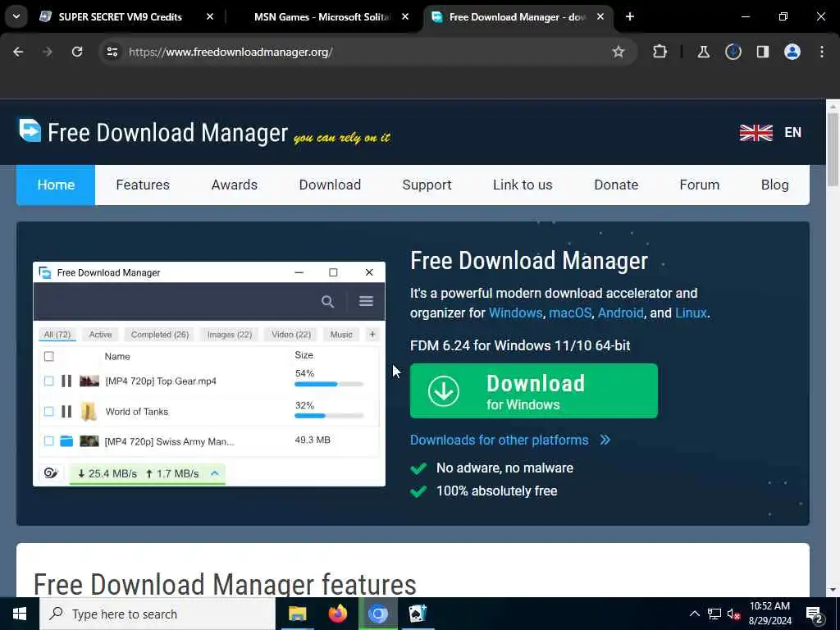Open a new browser tab

tap(629, 16)
